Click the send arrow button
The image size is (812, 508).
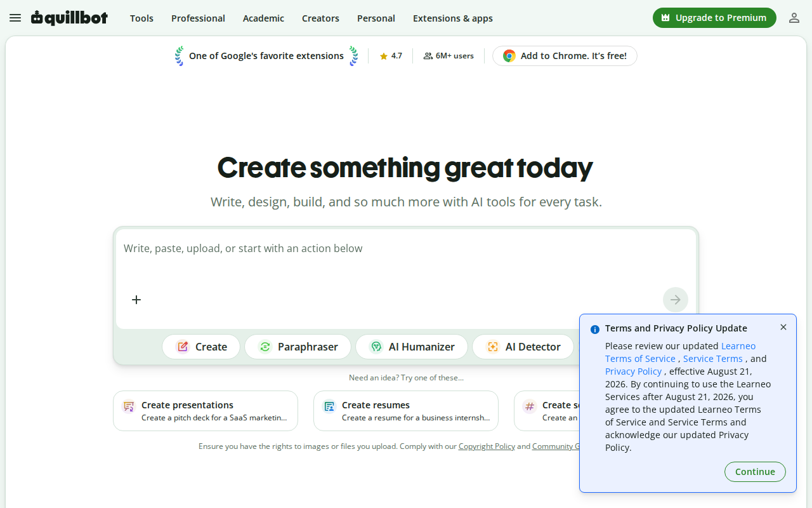click(x=676, y=300)
